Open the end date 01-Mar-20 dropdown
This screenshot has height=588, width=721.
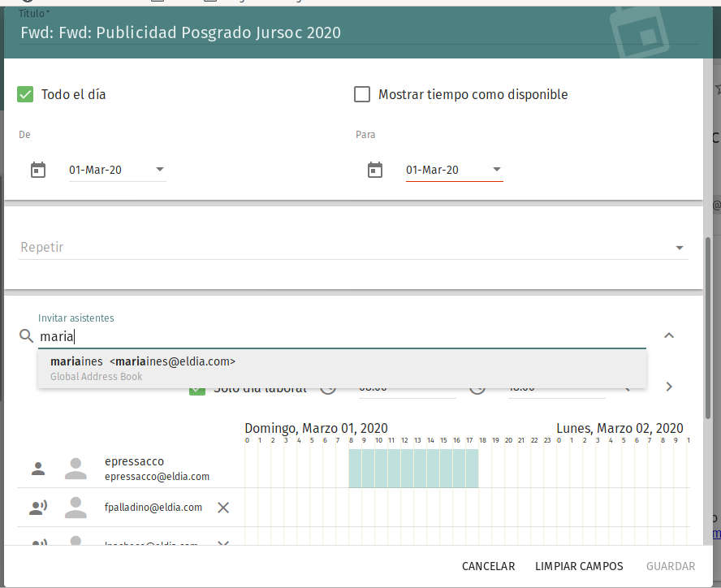point(496,170)
